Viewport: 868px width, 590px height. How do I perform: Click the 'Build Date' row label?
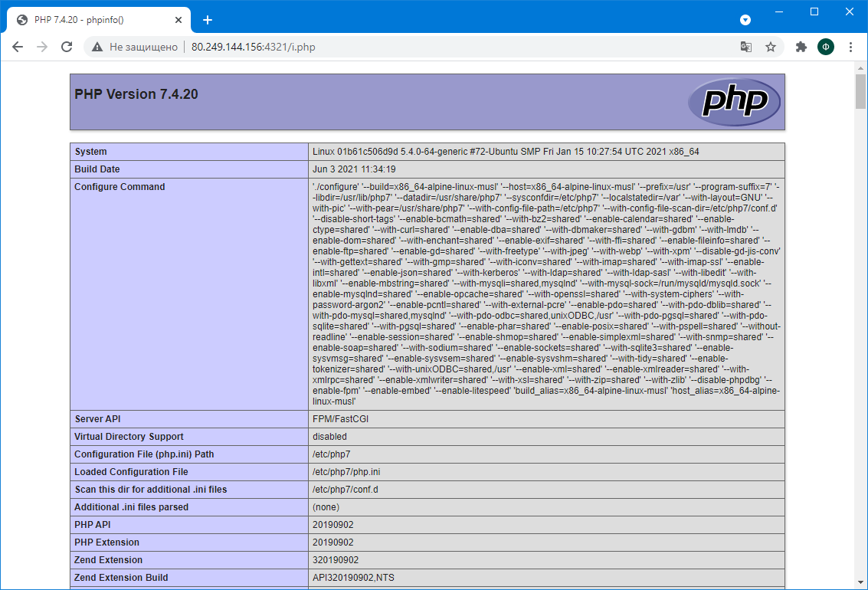pos(97,169)
